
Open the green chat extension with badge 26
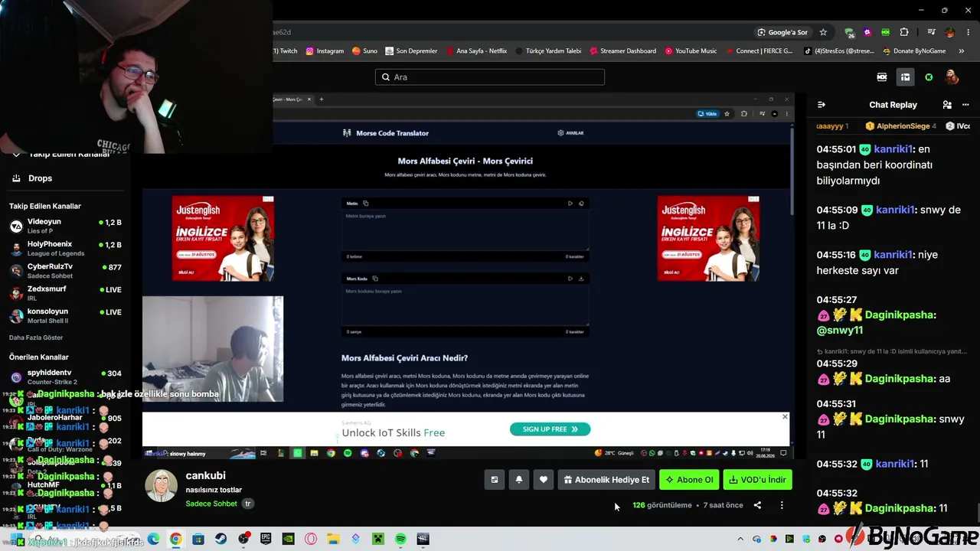(x=849, y=32)
